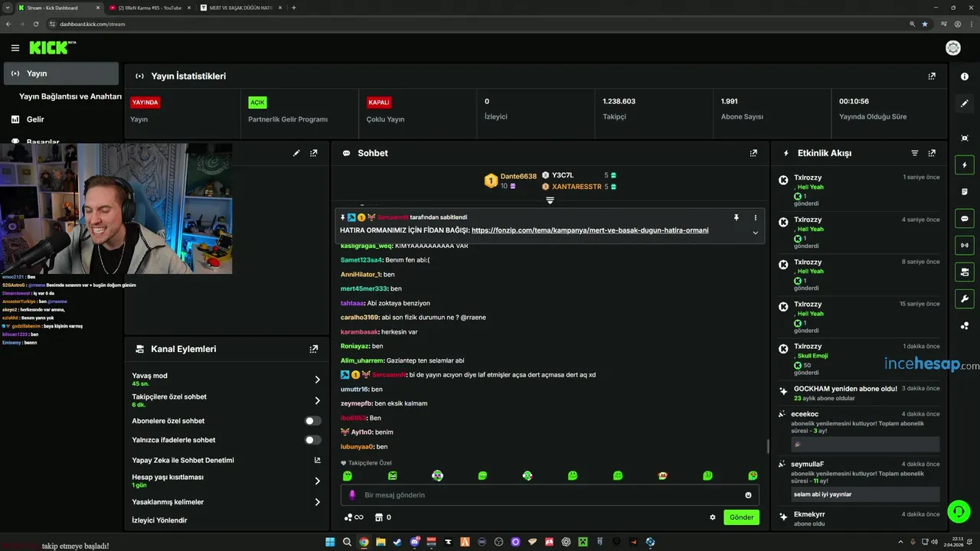Image resolution: width=980 pixels, height=551 pixels.
Task: Click the Bir mesaj gönderin input field
Action: click(550, 495)
